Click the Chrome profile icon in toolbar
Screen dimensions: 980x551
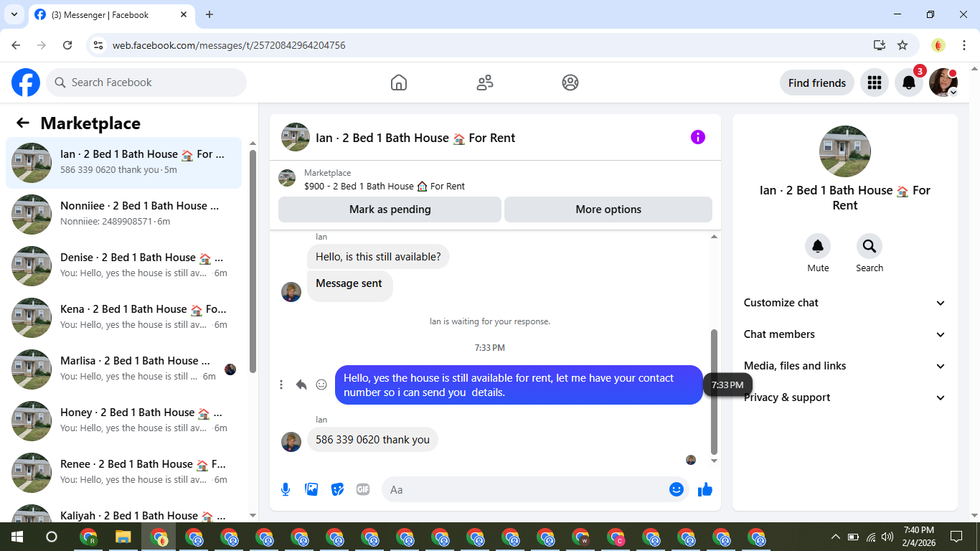tap(938, 45)
